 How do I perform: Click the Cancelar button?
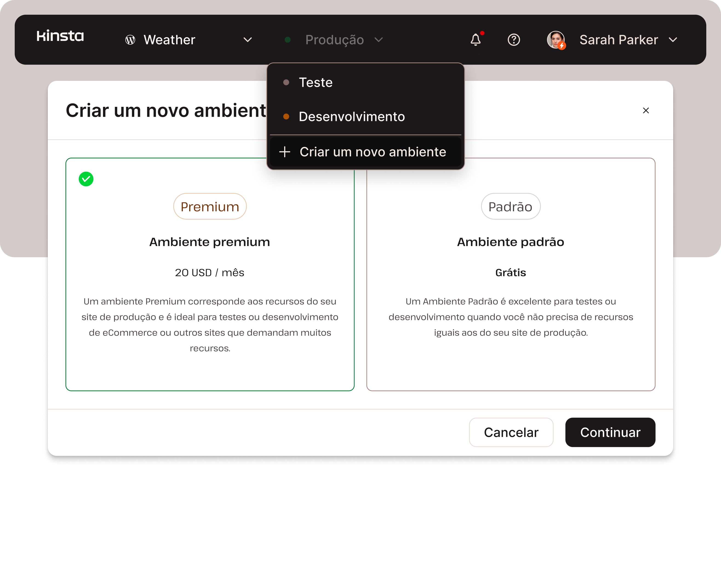coord(511,432)
